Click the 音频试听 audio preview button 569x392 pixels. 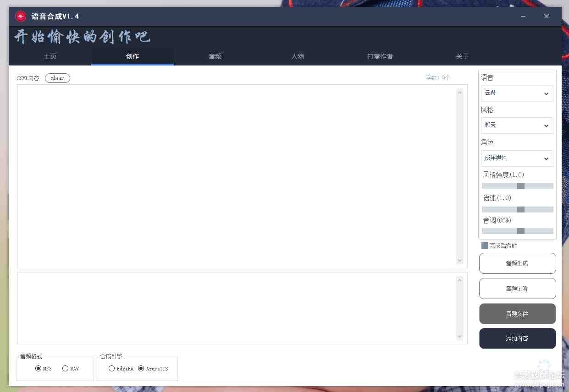(517, 288)
